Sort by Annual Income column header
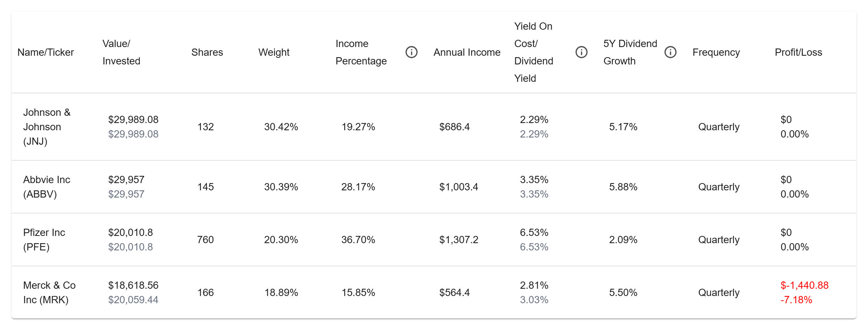Image resolution: width=868 pixels, height=330 pixels. pyautogui.click(x=467, y=52)
